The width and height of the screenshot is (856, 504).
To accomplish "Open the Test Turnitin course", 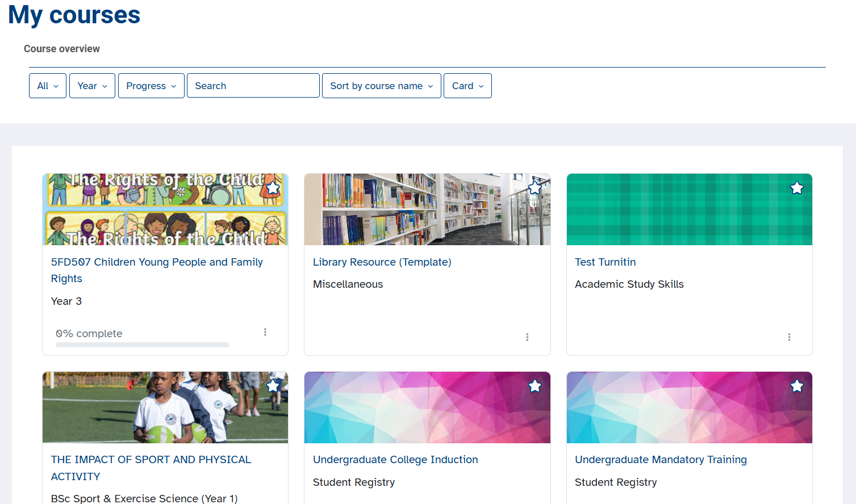I will point(606,262).
